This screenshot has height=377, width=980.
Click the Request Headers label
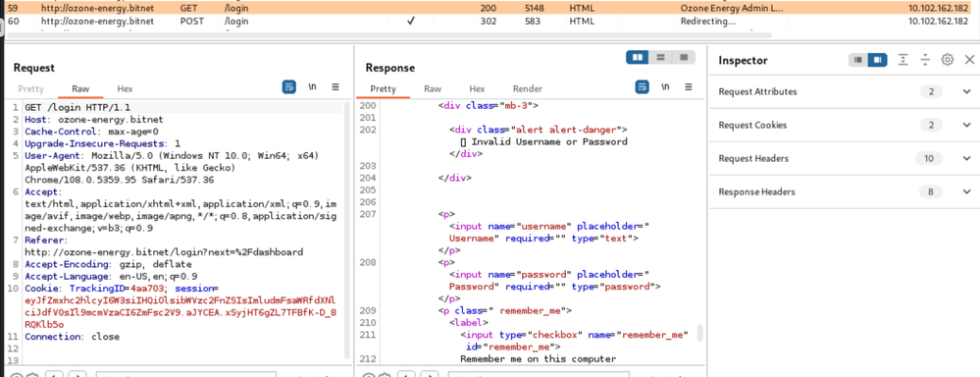tap(753, 159)
